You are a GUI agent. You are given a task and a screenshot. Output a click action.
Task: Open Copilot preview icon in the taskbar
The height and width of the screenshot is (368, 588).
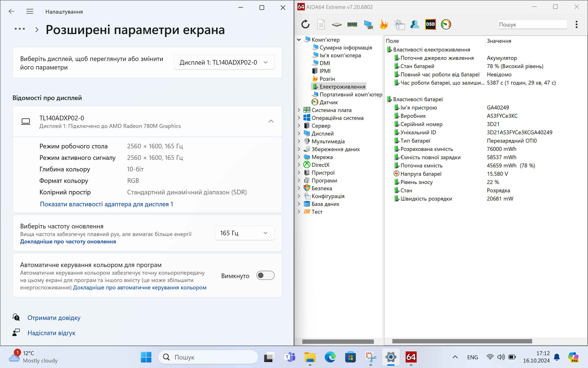574,357
